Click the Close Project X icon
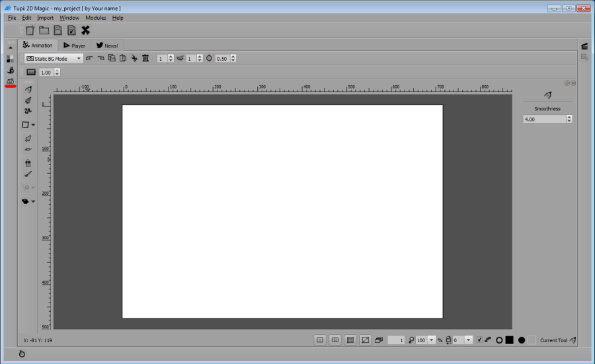595x364 pixels. (85, 30)
